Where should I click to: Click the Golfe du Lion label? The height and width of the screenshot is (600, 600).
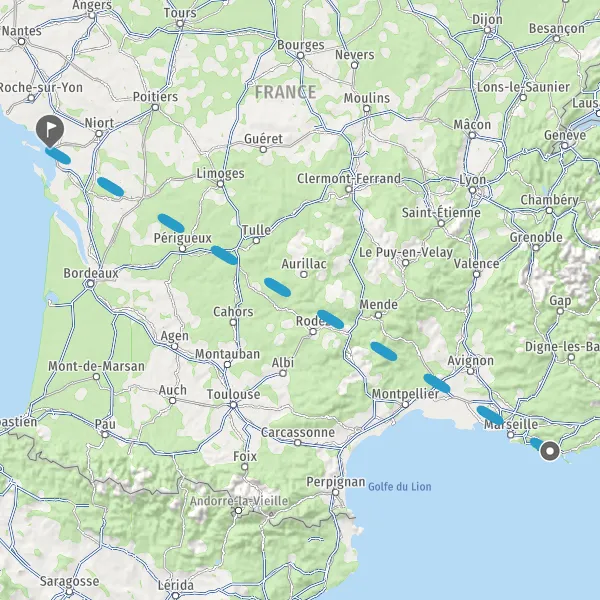pyautogui.click(x=399, y=487)
